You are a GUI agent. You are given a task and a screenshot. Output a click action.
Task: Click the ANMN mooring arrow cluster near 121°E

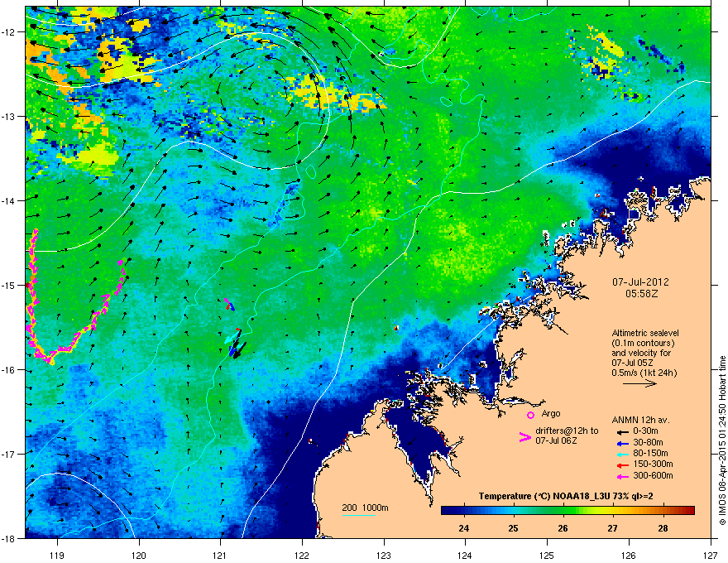click(x=236, y=344)
